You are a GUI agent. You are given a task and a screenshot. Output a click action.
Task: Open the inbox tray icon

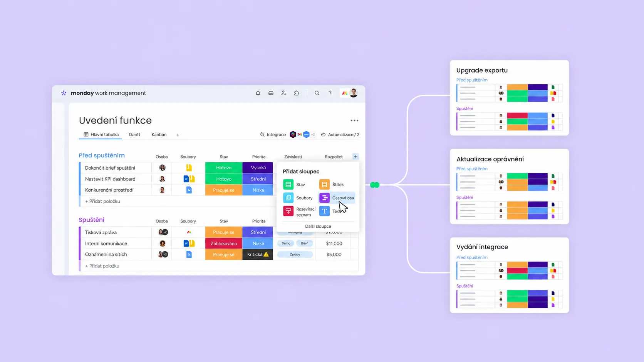(271, 93)
